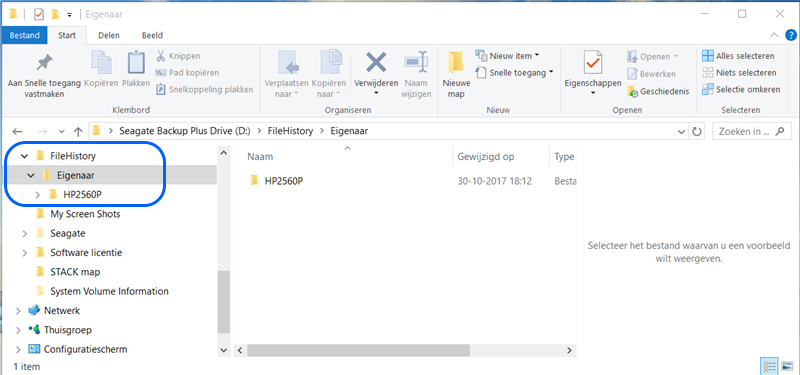The width and height of the screenshot is (800, 375).
Task: Click the properties checkmark in title bar
Action: (39, 14)
